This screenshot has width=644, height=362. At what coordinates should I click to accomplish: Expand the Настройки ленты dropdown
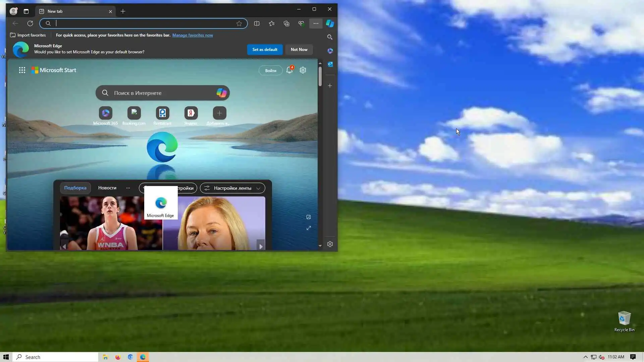(x=232, y=188)
